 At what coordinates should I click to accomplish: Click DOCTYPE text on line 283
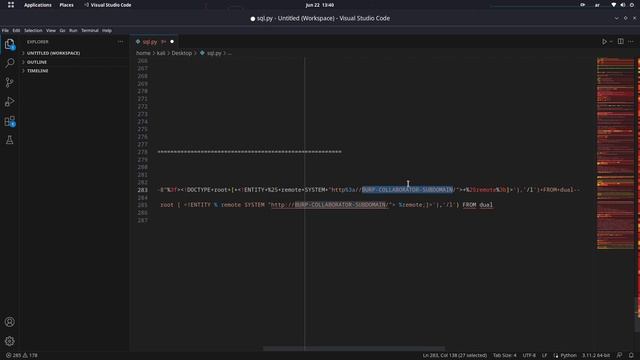(198, 190)
